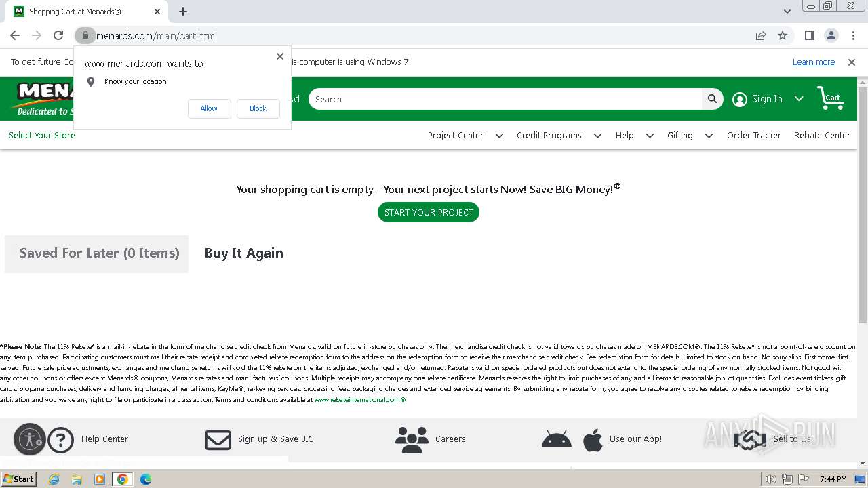Open the Chrome profile icon
The image size is (868, 488).
[x=831, y=35]
